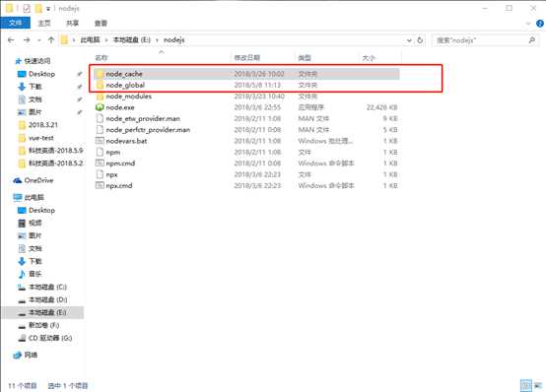Open 音乐 under 此电脑

(x=35, y=274)
